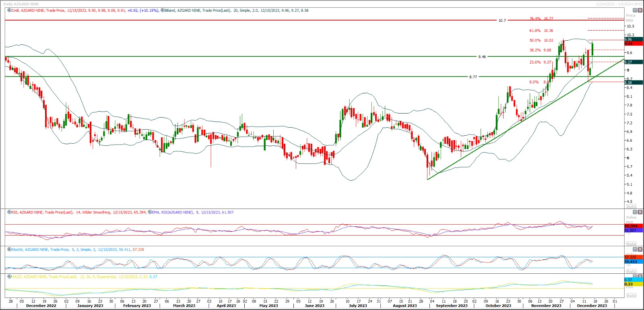Click the 76.4% 10.77 Fibonacci label
The height and width of the screenshot is (310, 644).
[541, 19]
